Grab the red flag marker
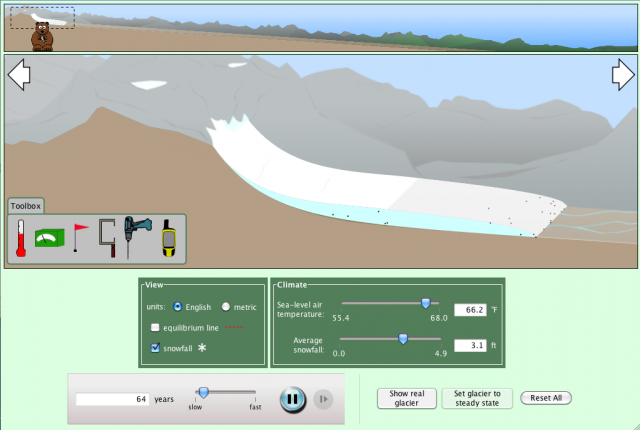The image size is (640, 430). tap(80, 239)
